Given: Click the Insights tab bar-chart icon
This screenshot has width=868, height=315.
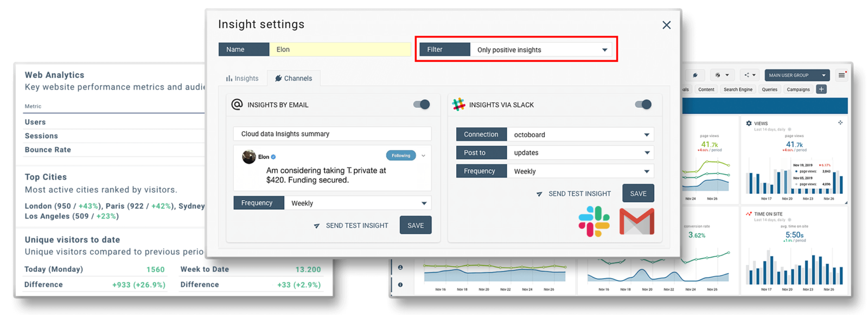Looking at the screenshot, I should 229,79.
